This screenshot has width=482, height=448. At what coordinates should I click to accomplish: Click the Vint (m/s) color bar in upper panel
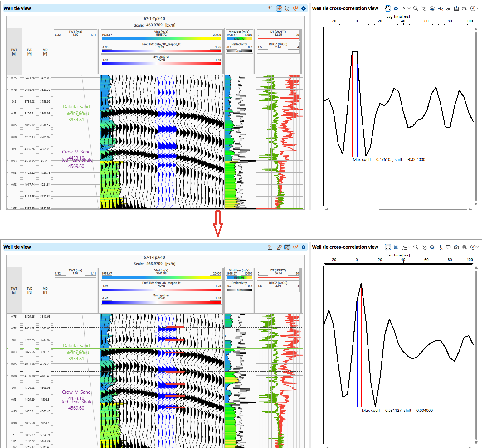161,39
